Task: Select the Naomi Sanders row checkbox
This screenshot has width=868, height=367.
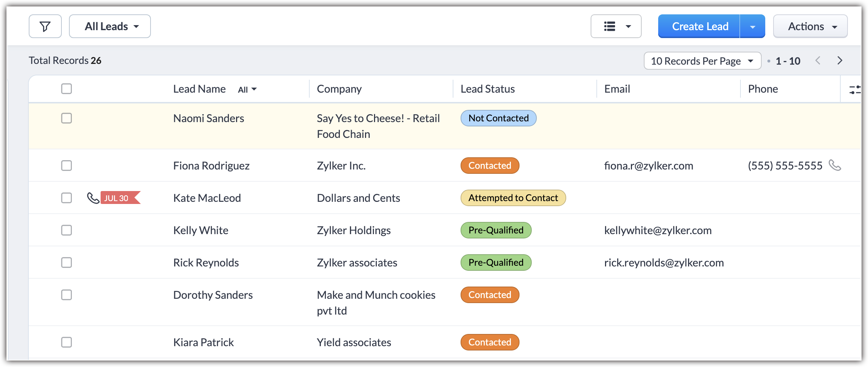Action: 66,118
